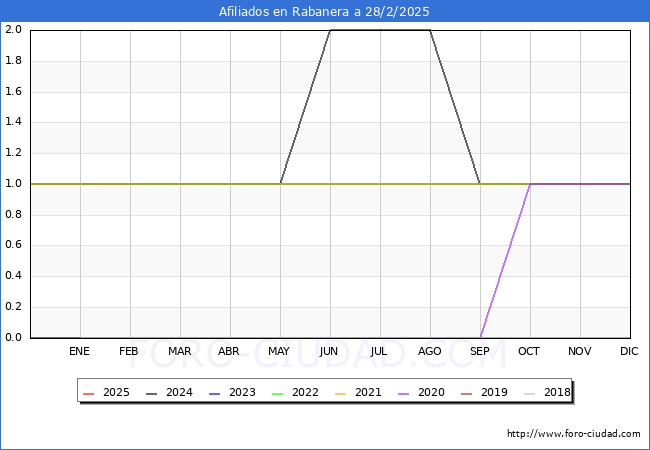
Task: Select the 2018 legend label
Action: click(557, 392)
